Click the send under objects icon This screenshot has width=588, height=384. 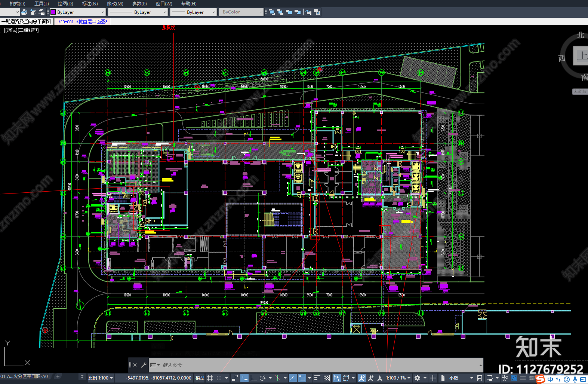(298, 12)
